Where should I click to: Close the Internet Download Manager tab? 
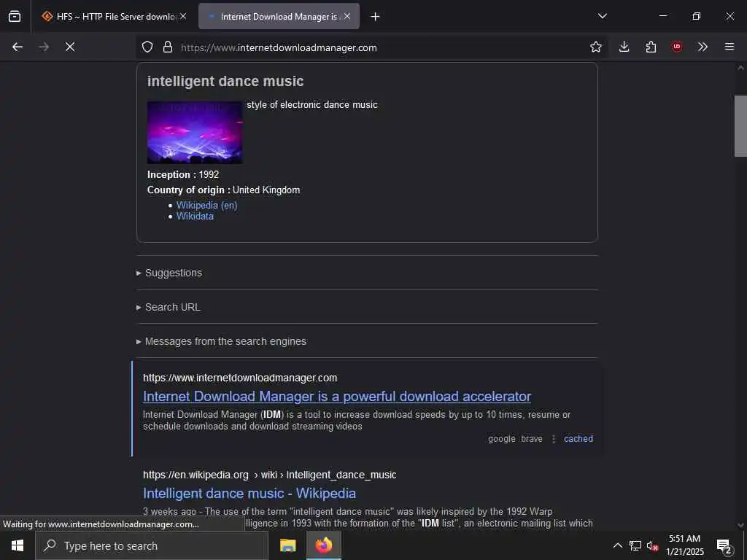pyautogui.click(x=347, y=17)
